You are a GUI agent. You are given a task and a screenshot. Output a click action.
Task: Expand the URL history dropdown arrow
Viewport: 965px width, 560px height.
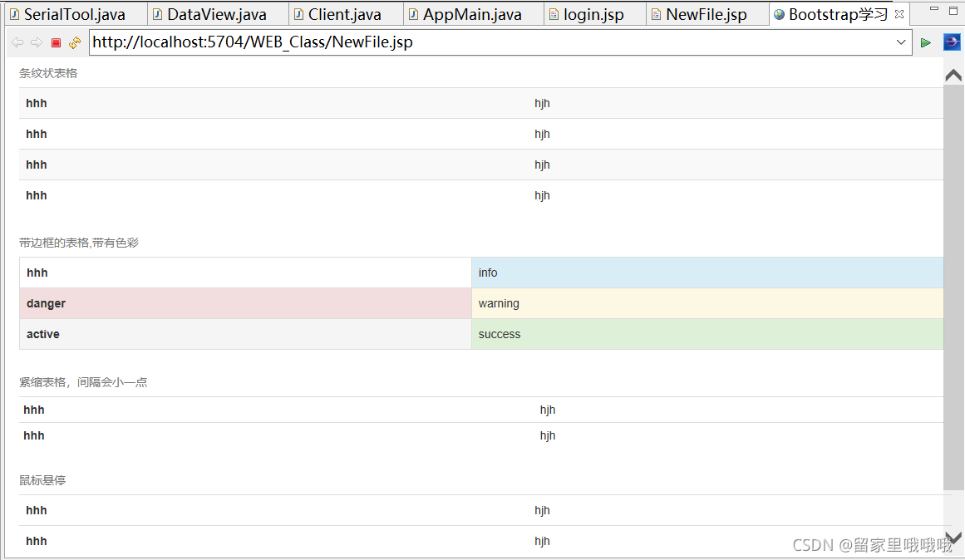pos(901,42)
